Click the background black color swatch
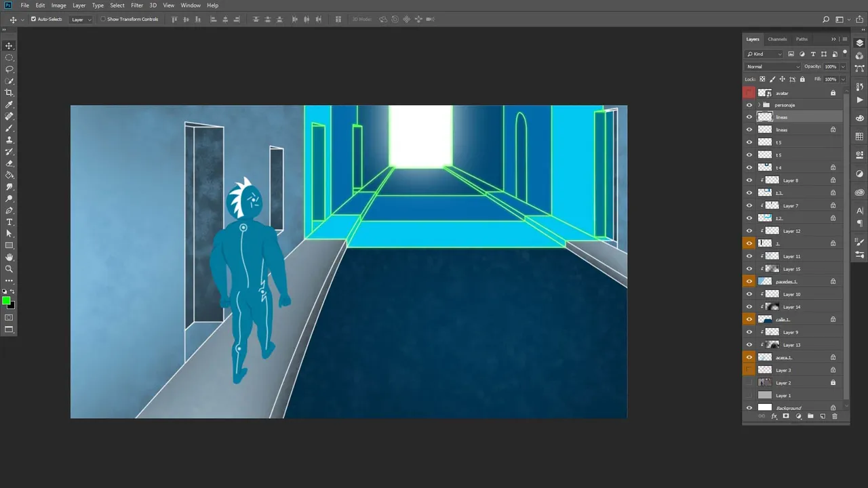868x488 pixels. tap(12, 305)
